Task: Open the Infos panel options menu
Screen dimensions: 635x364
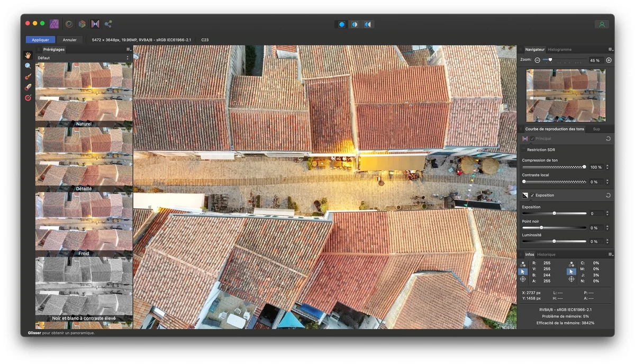Action: pyautogui.click(x=610, y=254)
